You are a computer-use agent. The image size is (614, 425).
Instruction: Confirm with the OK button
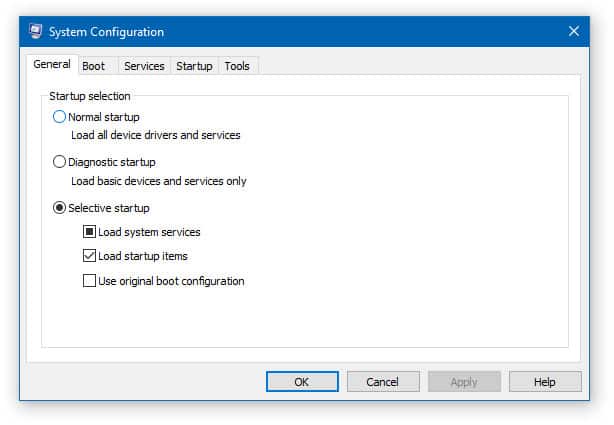click(302, 382)
